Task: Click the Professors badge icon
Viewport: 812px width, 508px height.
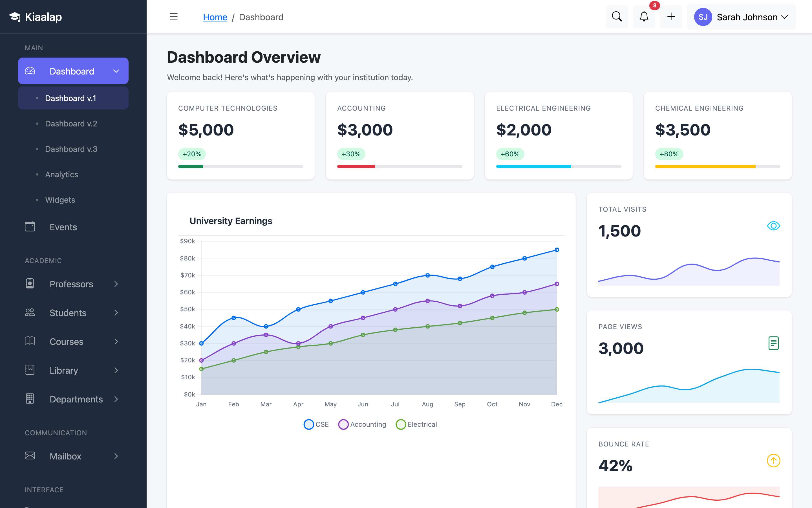Action: (x=30, y=284)
